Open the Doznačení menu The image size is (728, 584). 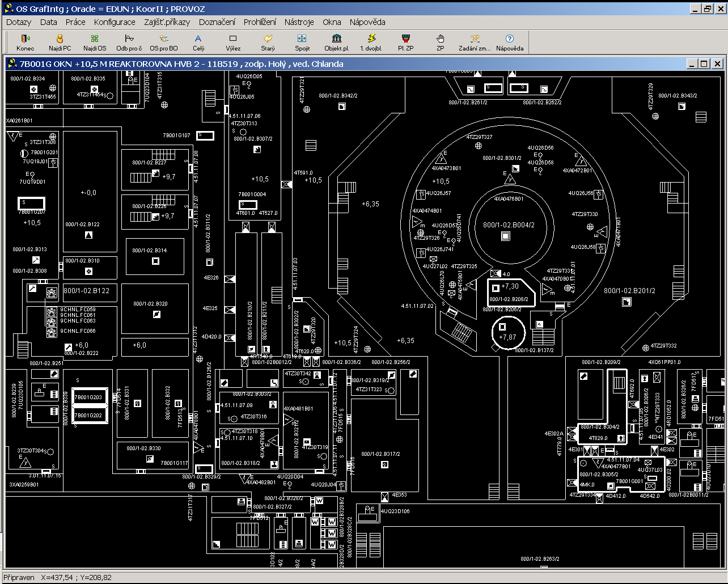[x=217, y=22]
